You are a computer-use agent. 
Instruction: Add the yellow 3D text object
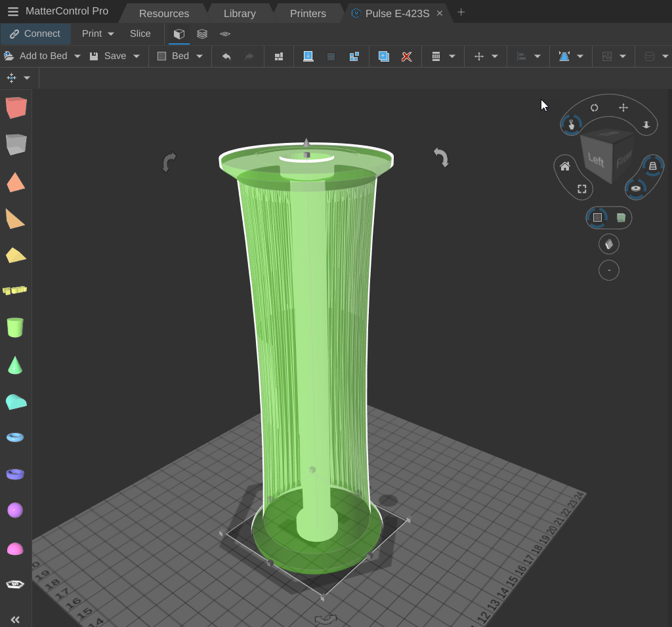pos(15,291)
